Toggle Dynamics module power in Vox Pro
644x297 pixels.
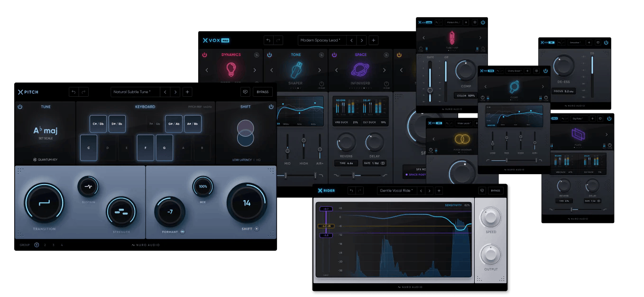pos(205,55)
